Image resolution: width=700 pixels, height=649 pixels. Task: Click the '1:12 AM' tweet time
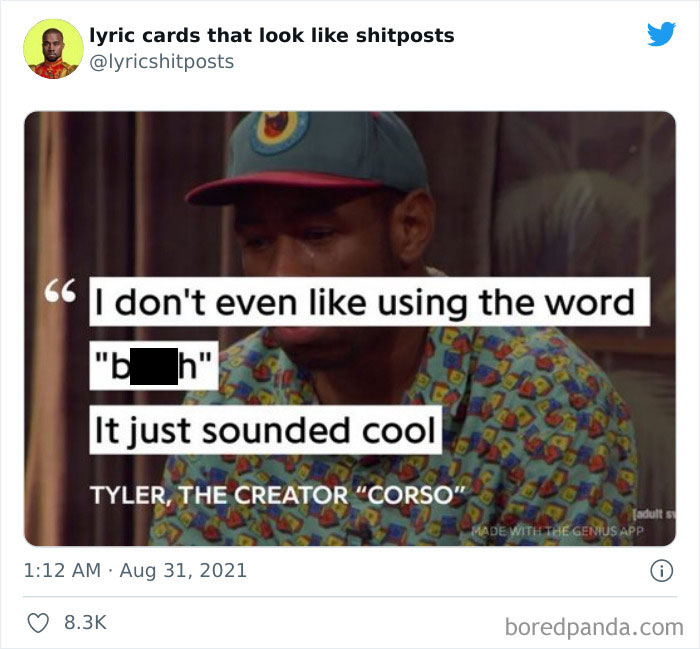[62, 570]
